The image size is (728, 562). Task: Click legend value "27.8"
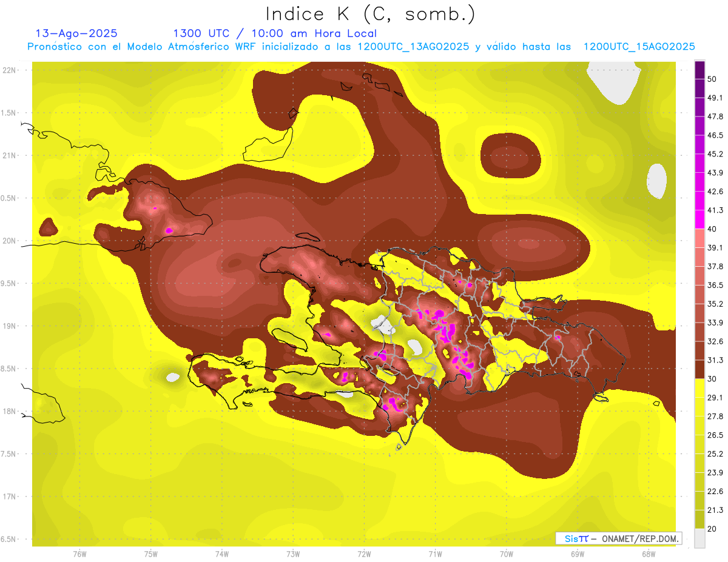715,416
